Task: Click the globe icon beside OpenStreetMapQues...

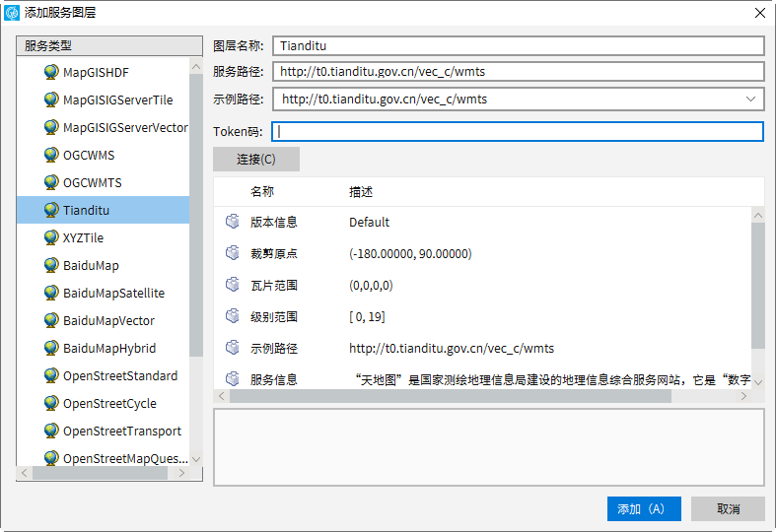Action: [51, 458]
